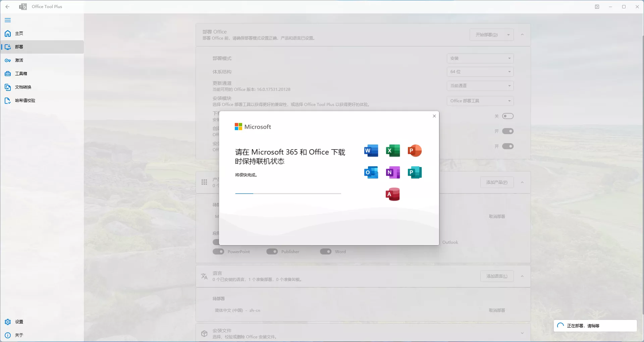Click the Outlook icon in installer dialog

[x=371, y=173]
